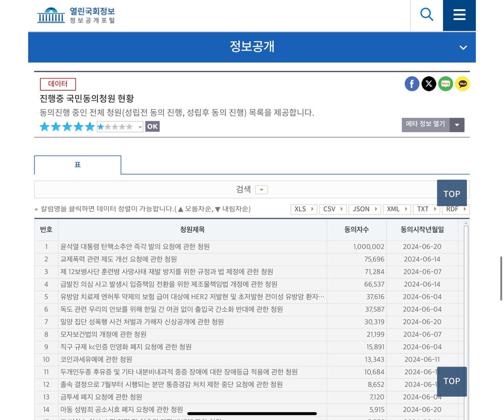
Task: Open petition 교제폭력 관련 제도 개선
Action: (x=119, y=259)
